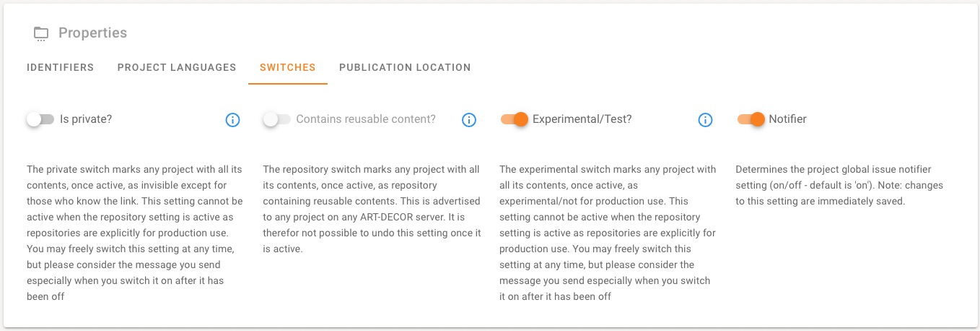Click the "Experimental/Test?" label text
980x331 pixels.
pos(582,119)
